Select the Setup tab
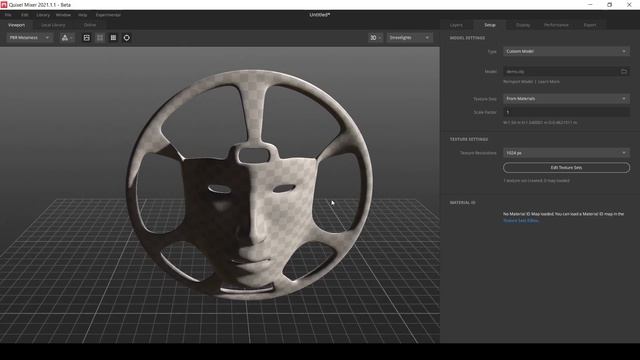 (490, 25)
